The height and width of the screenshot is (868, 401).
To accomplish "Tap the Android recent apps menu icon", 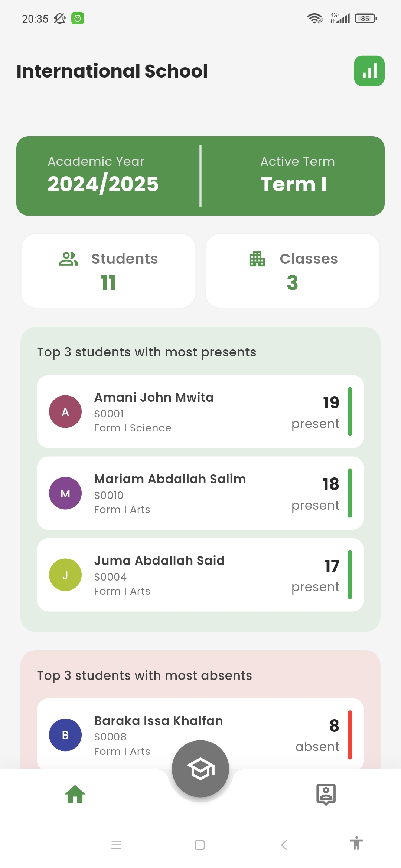I will pyautogui.click(x=117, y=845).
